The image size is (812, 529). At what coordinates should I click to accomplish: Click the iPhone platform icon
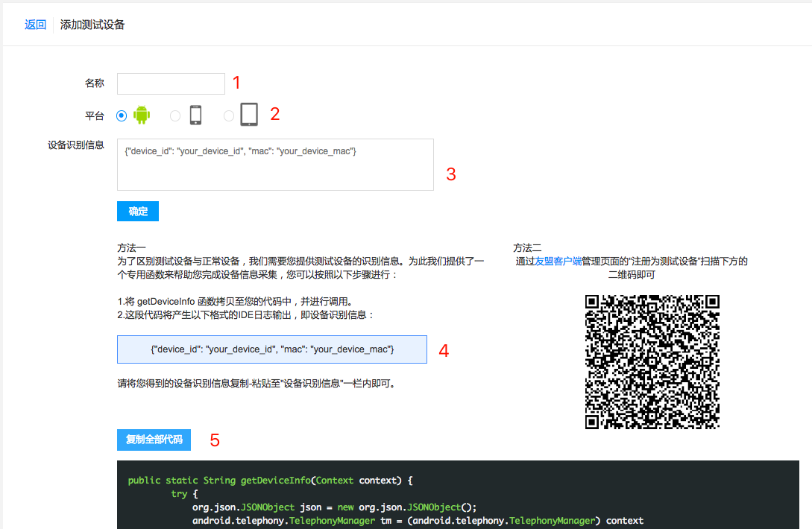coord(195,115)
